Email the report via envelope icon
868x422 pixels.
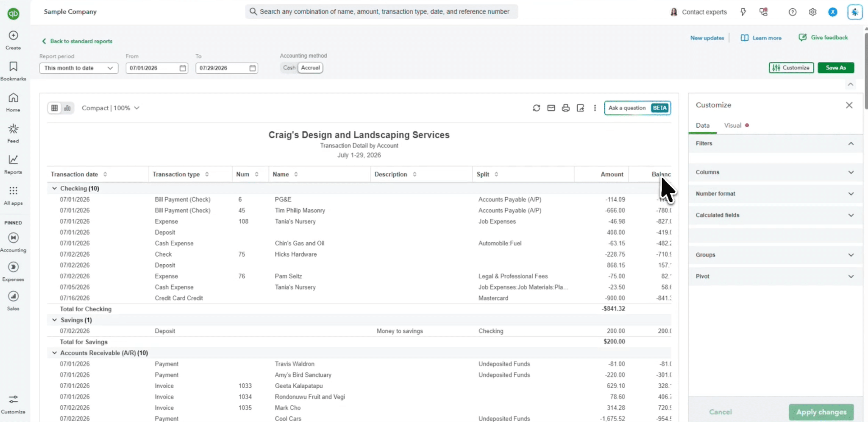pyautogui.click(x=551, y=108)
